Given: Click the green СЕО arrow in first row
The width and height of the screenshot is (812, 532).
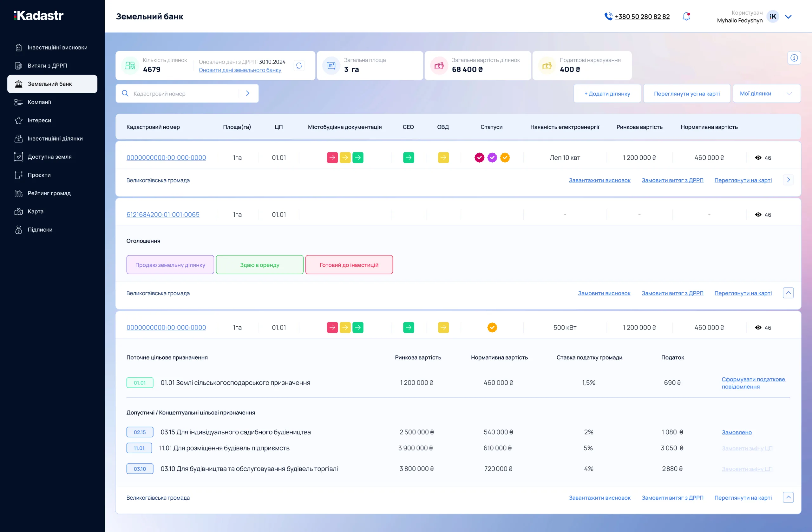Looking at the screenshot, I should coord(409,158).
